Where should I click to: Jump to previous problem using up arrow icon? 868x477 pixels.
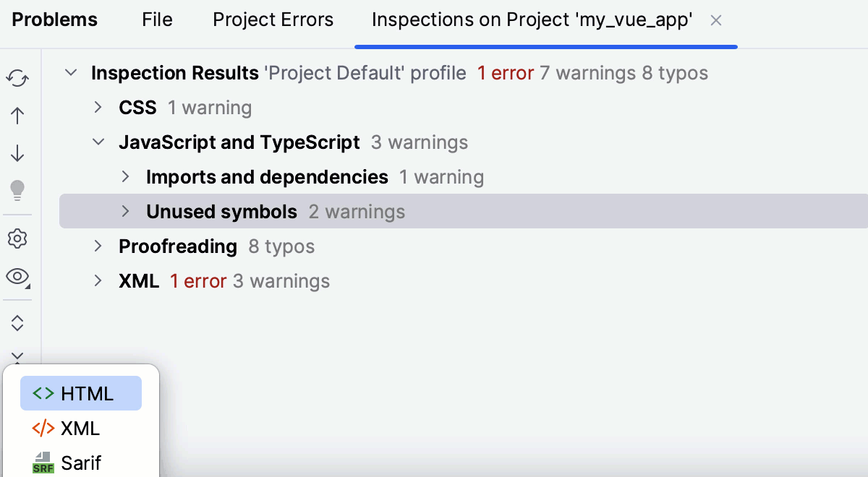[17, 116]
